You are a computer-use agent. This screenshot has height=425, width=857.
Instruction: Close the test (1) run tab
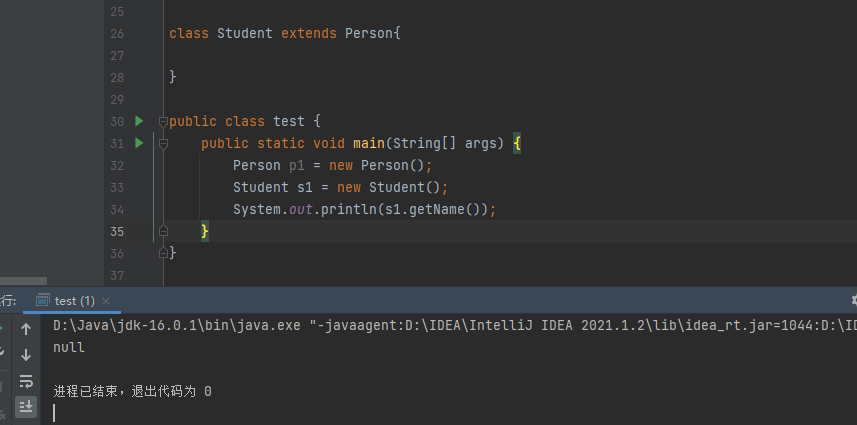tap(106, 300)
